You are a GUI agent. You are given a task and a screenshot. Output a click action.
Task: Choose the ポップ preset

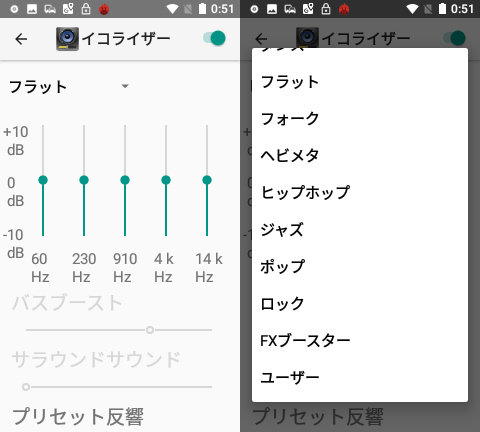point(360,267)
